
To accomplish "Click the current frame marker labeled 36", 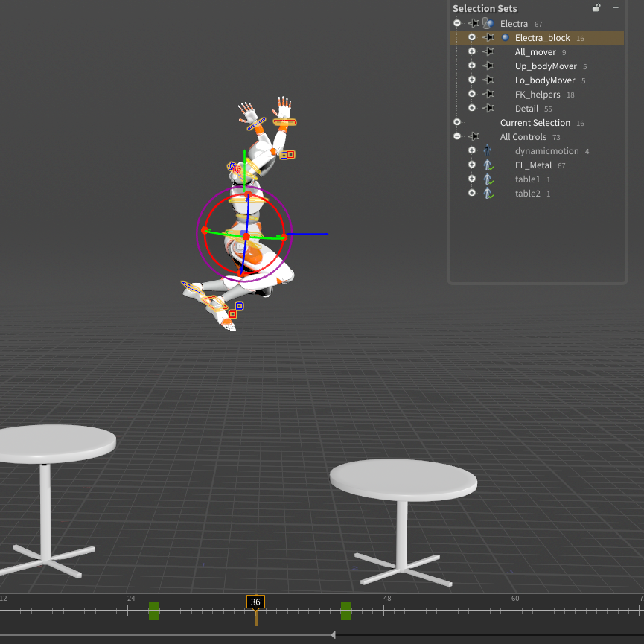I will (x=255, y=602).
